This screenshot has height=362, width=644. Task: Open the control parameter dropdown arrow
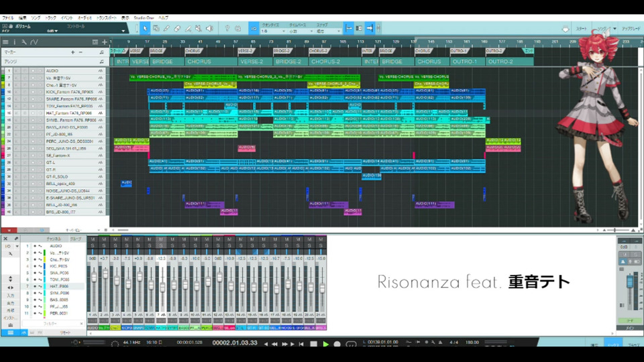pyautogui.click(x=123, y=31)
